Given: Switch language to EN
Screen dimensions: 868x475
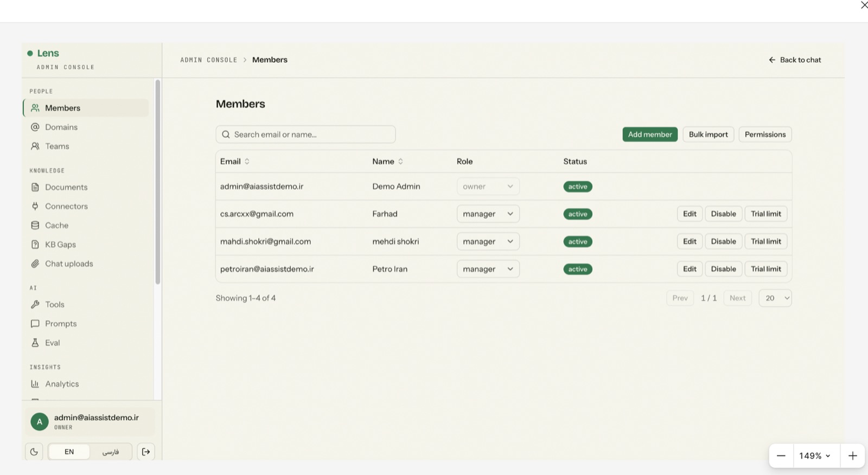Looking at the screenshot, I should [69, 452].
